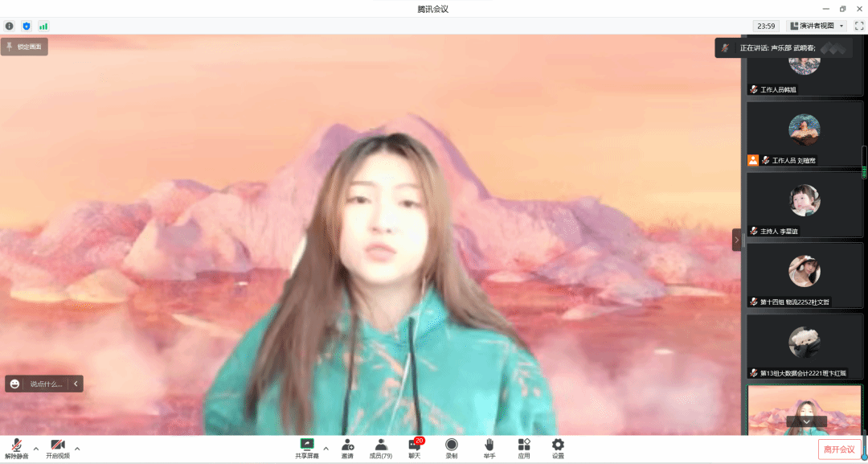Unmute the microphone (解除静音)
This screenshot has height=464, width=868.
(x=16, y=446)
